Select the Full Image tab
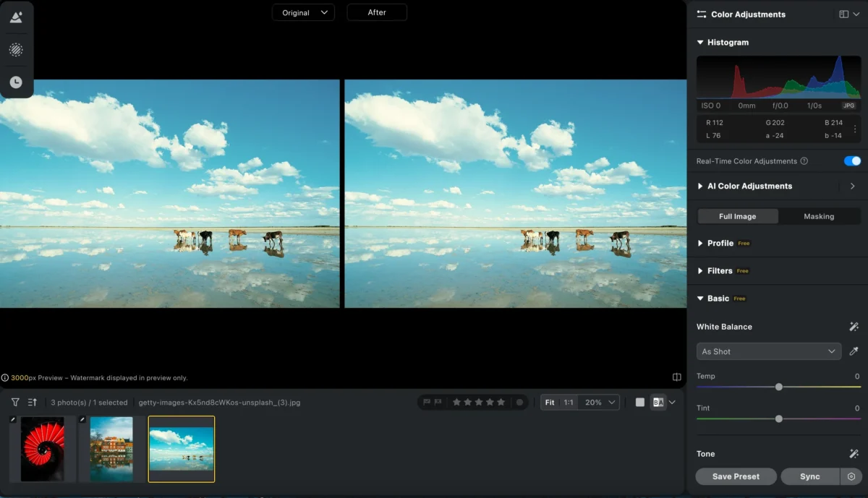 click(x=737, y=216)
